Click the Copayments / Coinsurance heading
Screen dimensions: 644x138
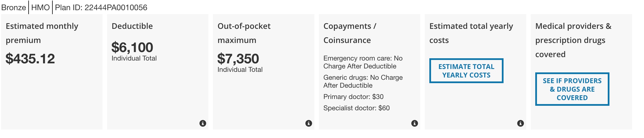(350, 33)
